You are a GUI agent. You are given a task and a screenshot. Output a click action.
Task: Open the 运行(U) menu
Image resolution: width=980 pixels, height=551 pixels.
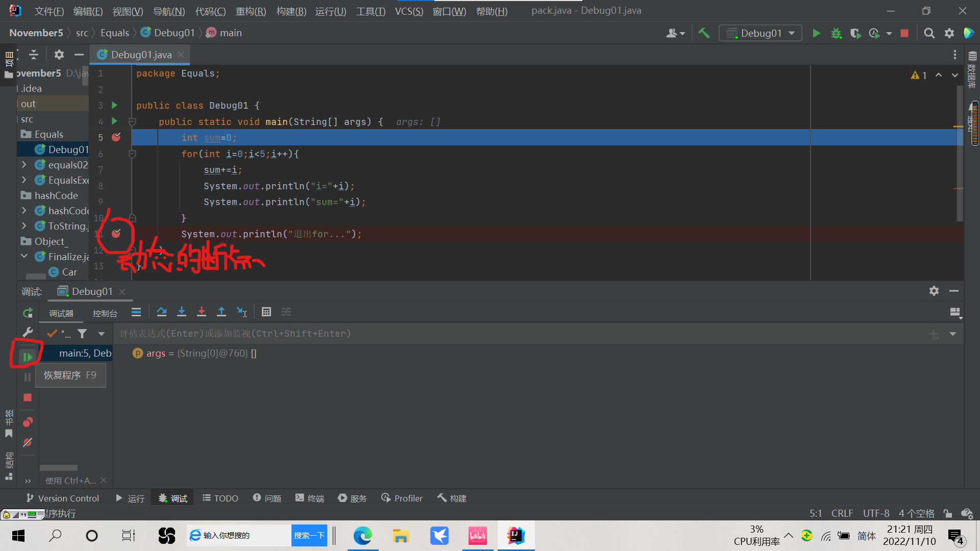[x=330, y=11]
